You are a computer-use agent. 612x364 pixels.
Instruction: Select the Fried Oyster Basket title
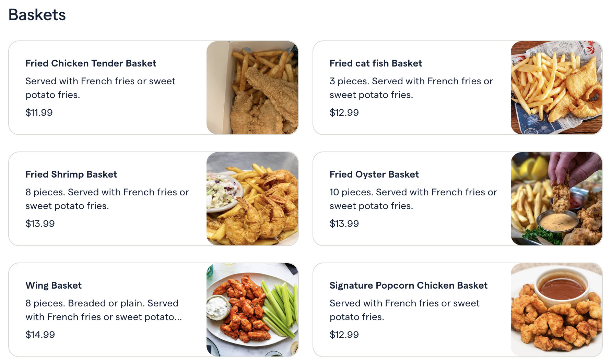pyautogui.click(x=374, y=174)
